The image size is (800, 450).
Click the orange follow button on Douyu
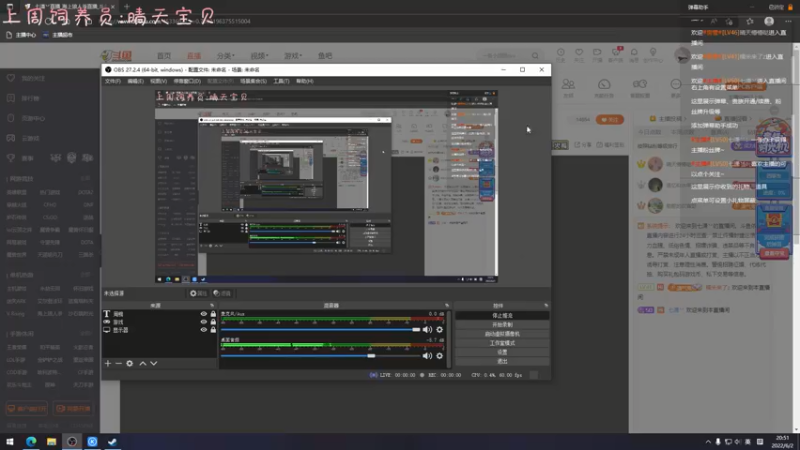point(610,119)
